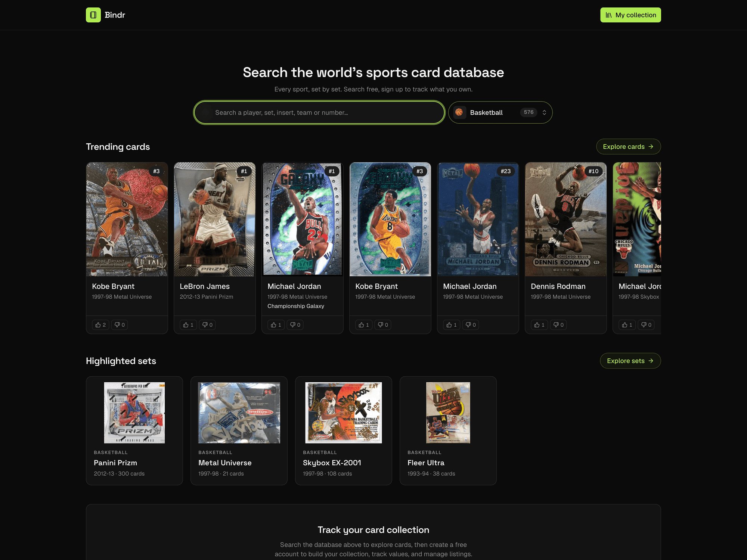Screen dimensions: 747x560
Task: Click the Dennis Rodman card title
Action: (558, 286)
